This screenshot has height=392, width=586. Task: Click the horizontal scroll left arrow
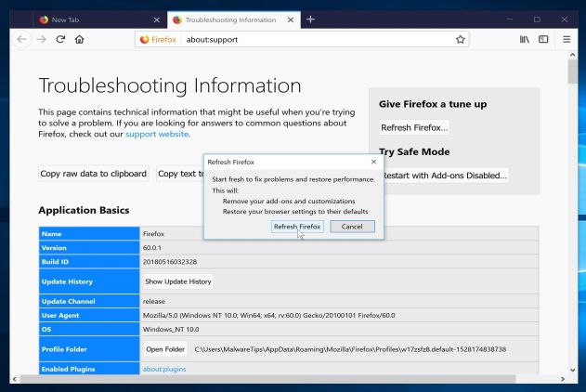pos(15,379)
